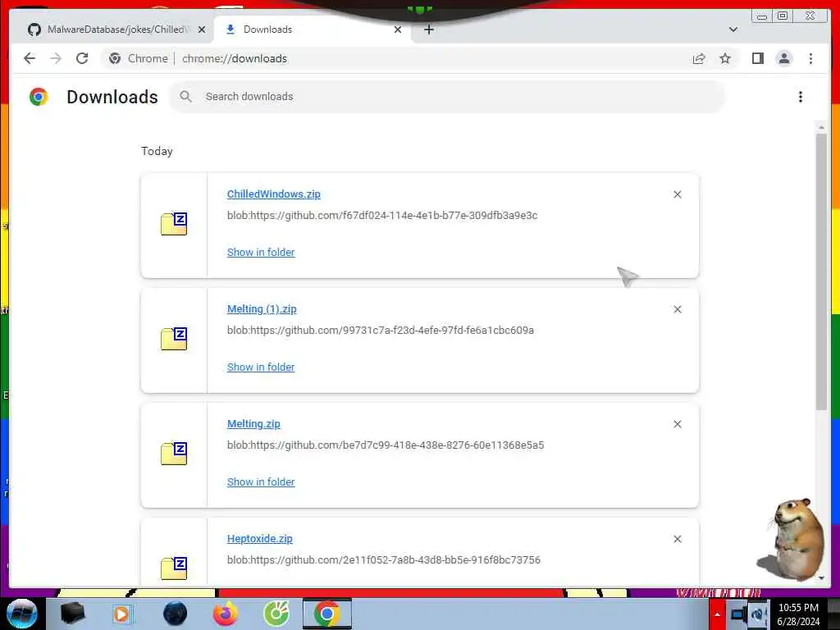Open the Melting (1).zip link

pos(262,309)
